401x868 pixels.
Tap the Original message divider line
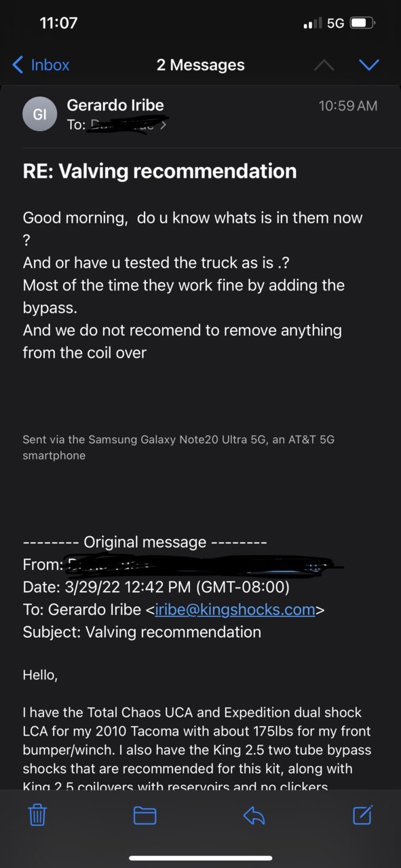145,542
